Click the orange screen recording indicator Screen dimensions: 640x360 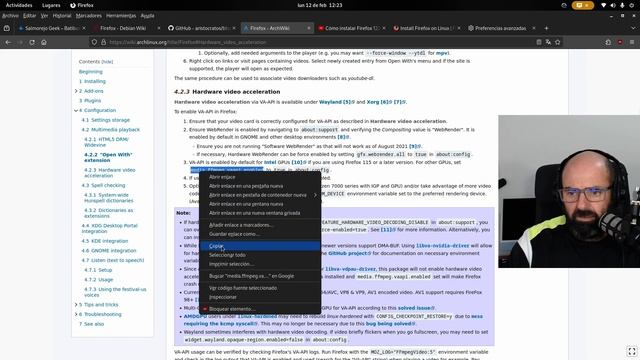pos(582,5)
